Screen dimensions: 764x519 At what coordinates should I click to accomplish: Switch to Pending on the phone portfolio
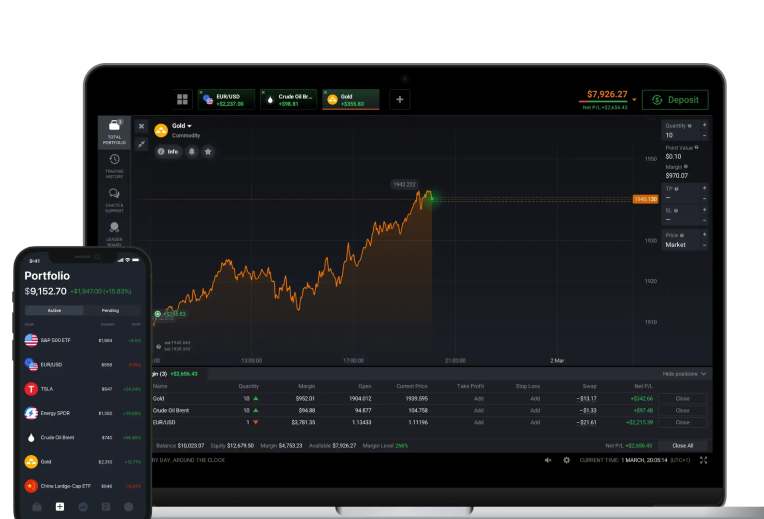pos(112,311)
